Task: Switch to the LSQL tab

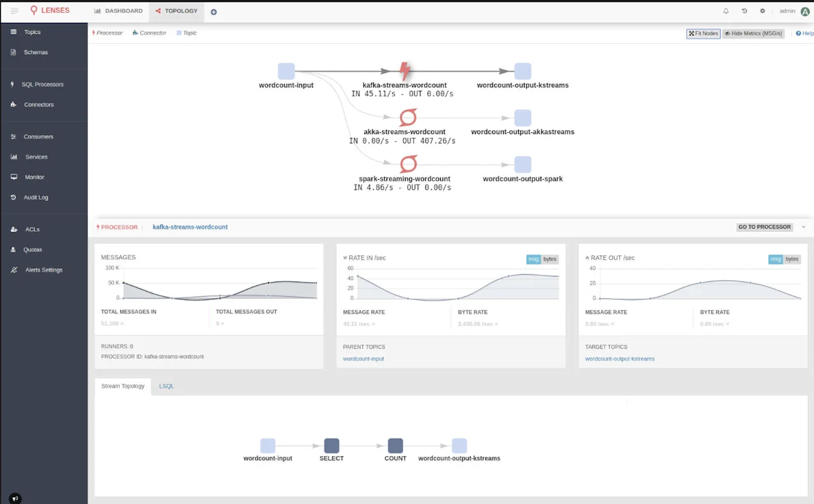Action: (167, 386)
